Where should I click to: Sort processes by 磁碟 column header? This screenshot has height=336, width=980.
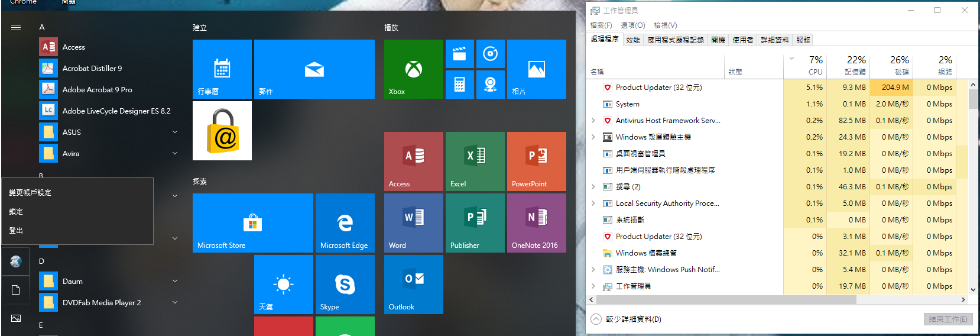tap(891, 66)
